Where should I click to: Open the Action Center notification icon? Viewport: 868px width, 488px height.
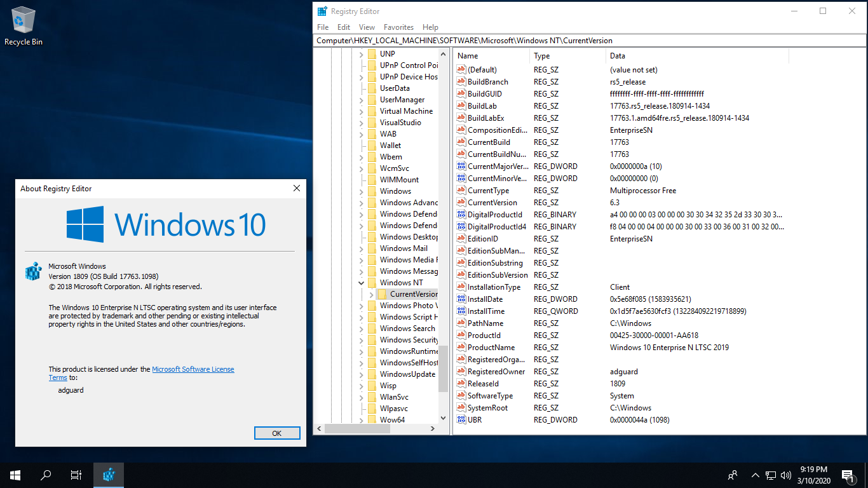click(x=846, y=475)
